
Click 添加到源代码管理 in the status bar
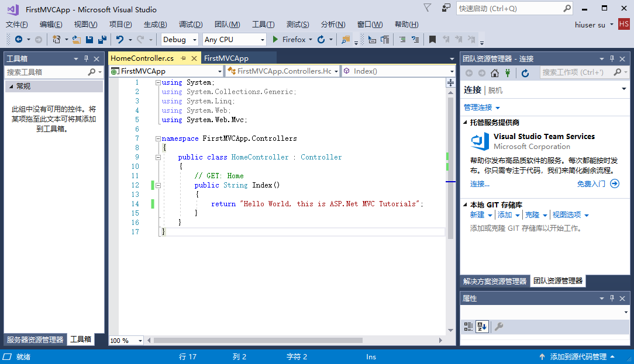[578, 356]
